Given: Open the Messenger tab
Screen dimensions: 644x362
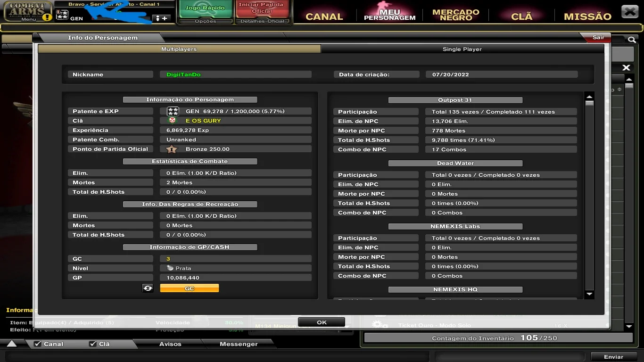Looking at the screenshot, I should (239, 344).
